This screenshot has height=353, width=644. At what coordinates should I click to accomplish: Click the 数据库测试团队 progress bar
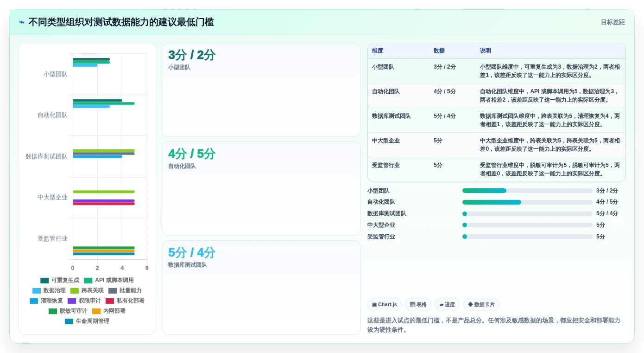[x=527, y=214]
